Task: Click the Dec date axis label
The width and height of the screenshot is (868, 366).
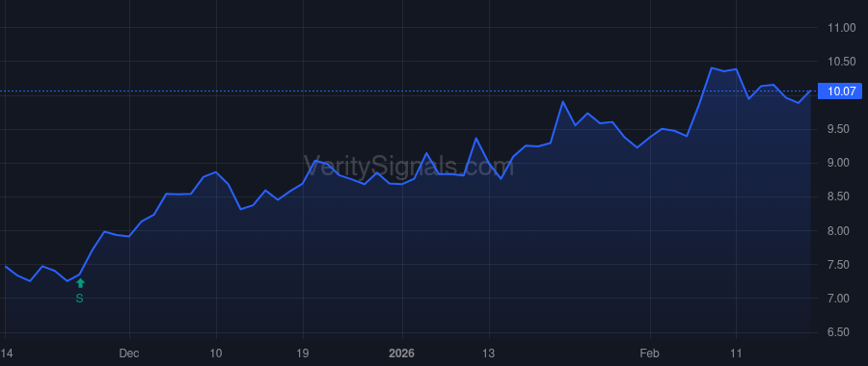Action: click(x=129, y=353)
